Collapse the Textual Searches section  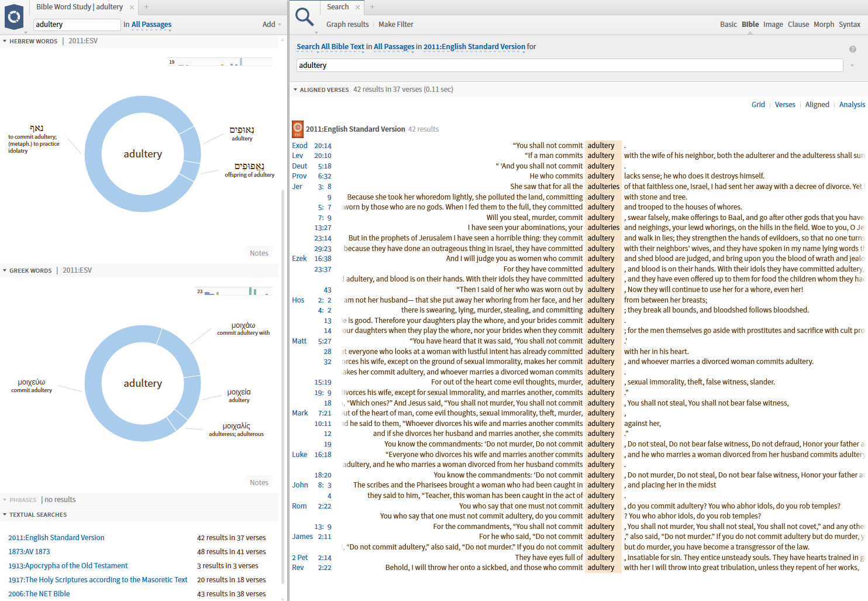click(x=5, y=515)
